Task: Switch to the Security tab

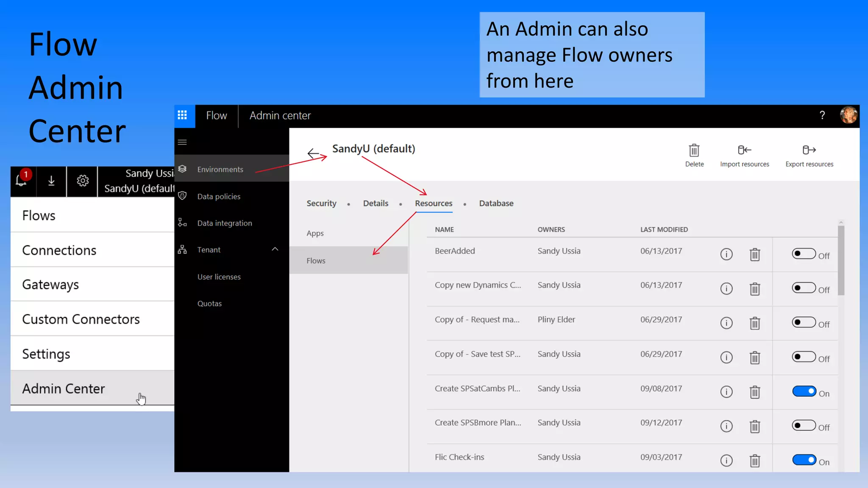Action: click(x=321, y=203)
